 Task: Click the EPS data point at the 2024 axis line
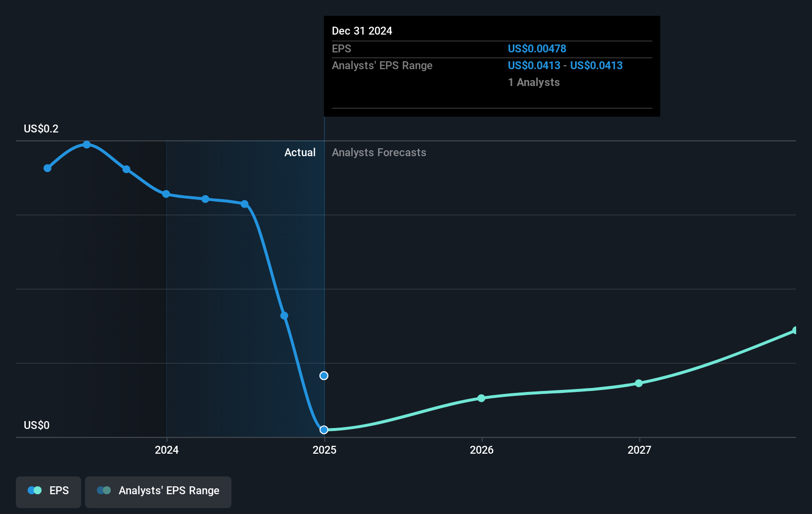tap(166, 194)
